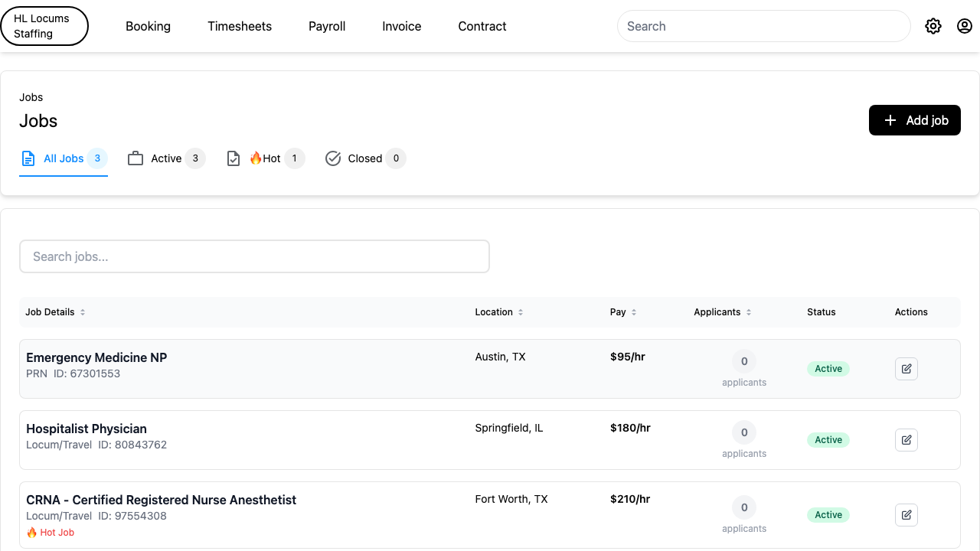Sort by Pay column arrows

[x=634, y=312]
